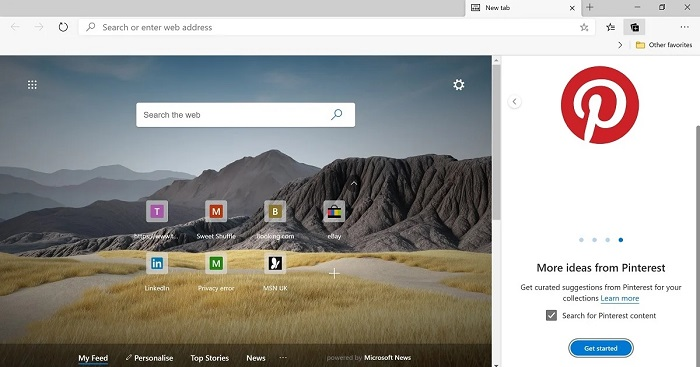Add a new quick link with plus

pyautogui.click(x=334, y=273)
